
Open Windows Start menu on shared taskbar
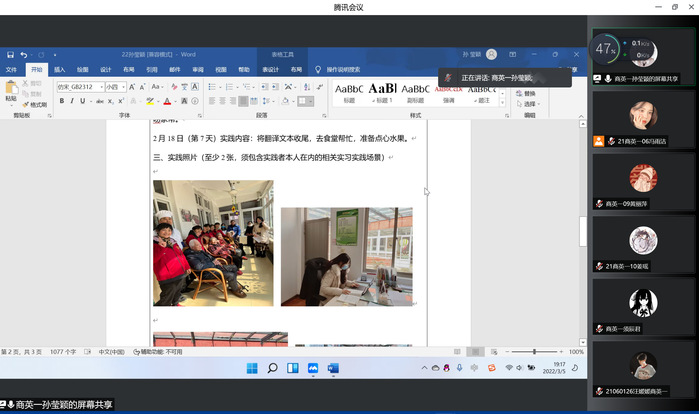[x=250, y=369]
